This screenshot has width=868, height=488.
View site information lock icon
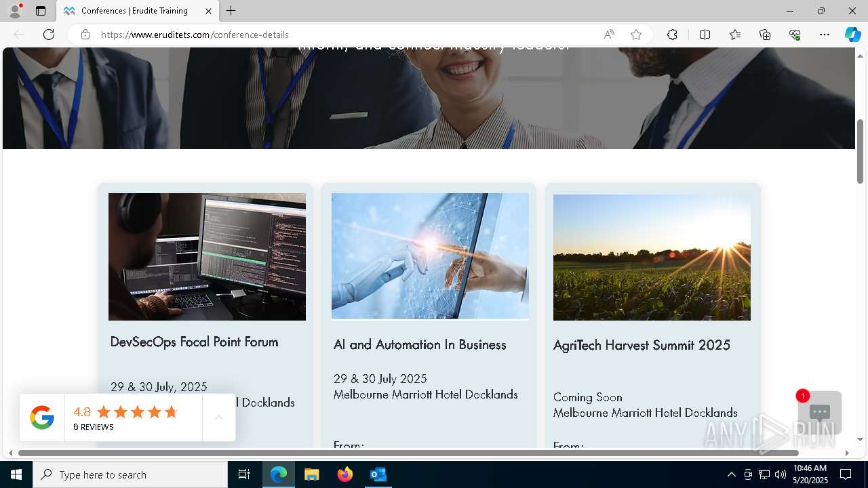85,35
